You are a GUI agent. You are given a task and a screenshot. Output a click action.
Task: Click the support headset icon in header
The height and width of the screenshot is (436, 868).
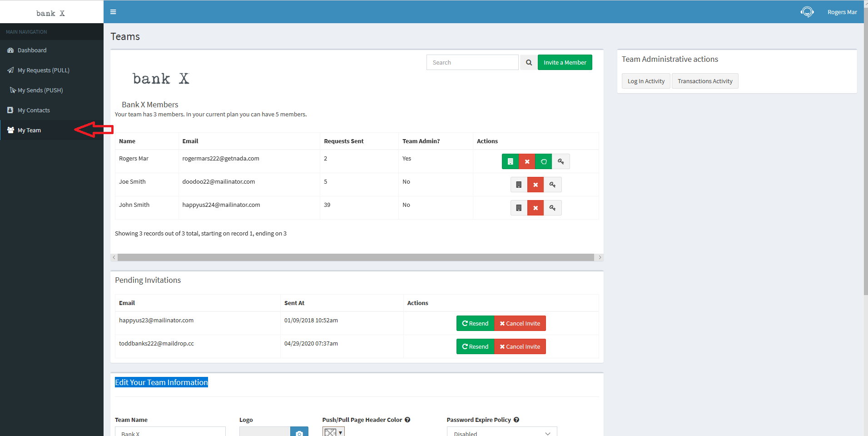(x=807, y=12)
